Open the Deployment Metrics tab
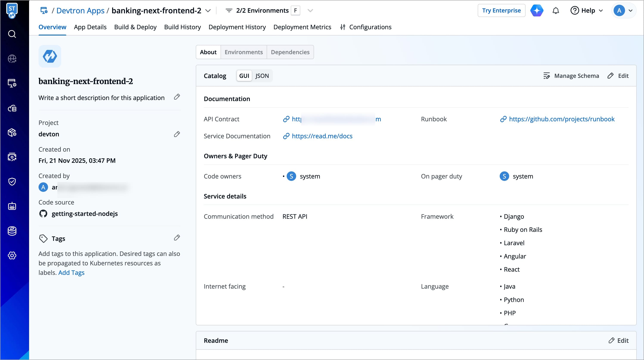The image size is (644, 360). pyautogui.click(x=302, y=27)
